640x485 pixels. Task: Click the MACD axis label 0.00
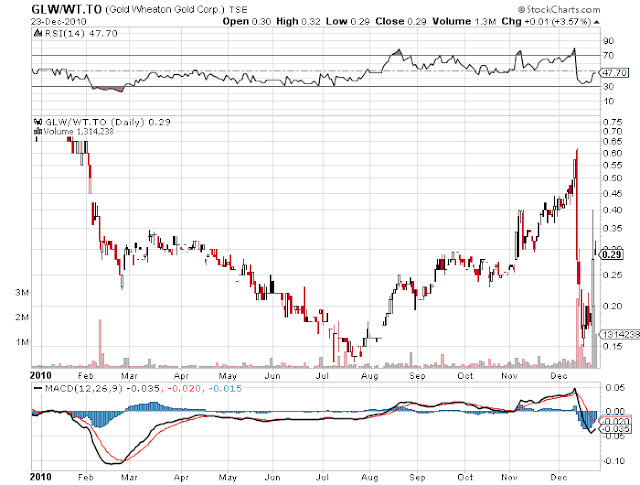tap(615, 411)
